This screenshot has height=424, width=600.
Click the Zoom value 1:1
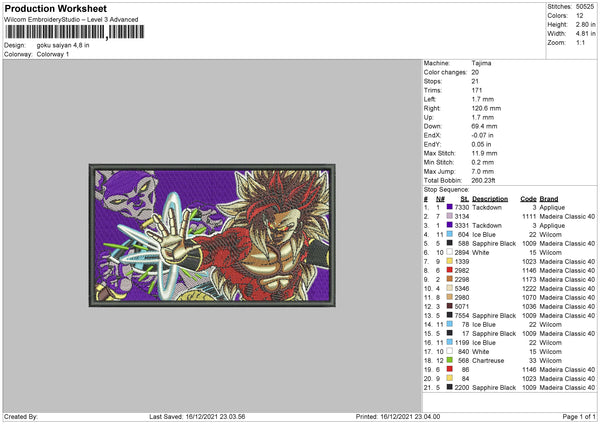[580, 42]
